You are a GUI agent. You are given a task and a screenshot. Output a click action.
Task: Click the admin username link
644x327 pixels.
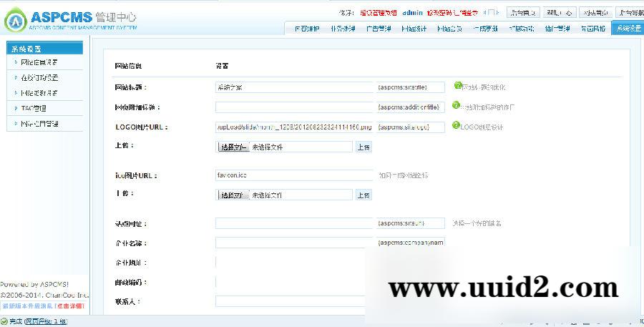[x=412, y=13]
